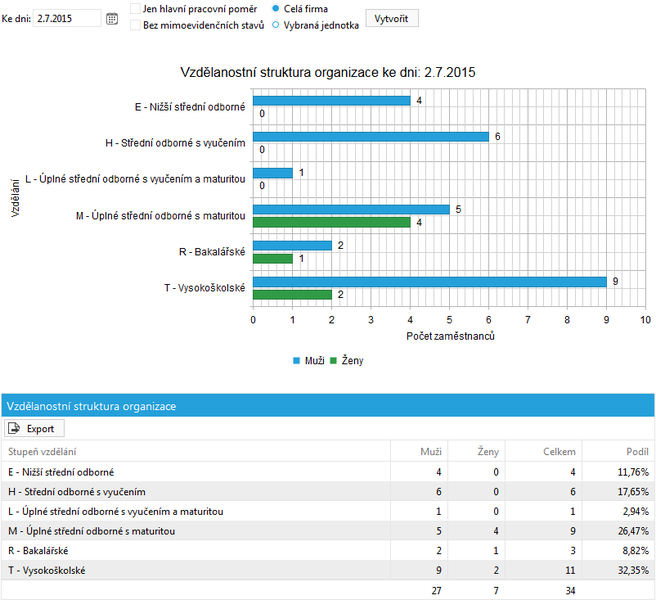This screenshot has width=656, height=600.
Task: Select the 'Celá firma' radio option
Action: pyautogui.click(x=276, y=8)
